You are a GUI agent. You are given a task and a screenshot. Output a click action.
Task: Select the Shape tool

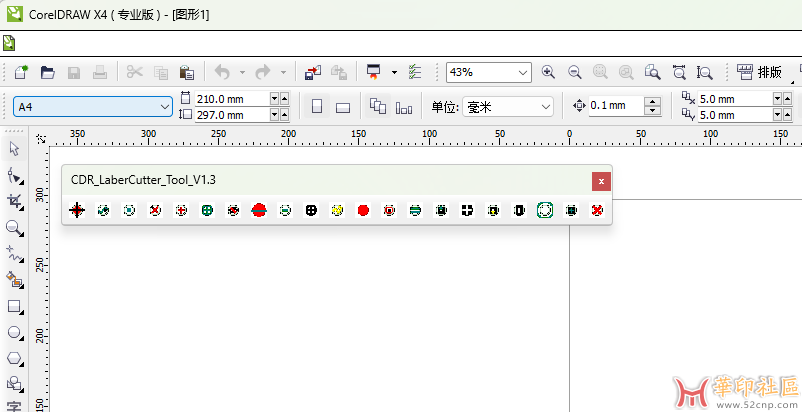coord(14,176)
